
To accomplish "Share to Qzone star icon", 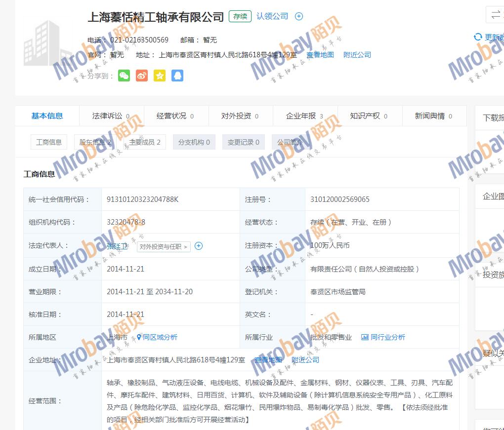I will point(160,76).
